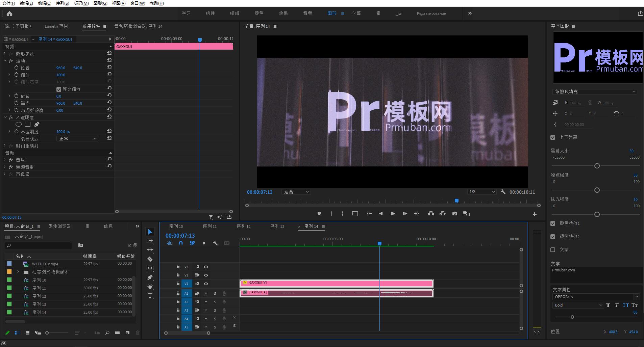Select the Razor tool in the tools panel
The image size is (644, 347).
tap(150, 259)
